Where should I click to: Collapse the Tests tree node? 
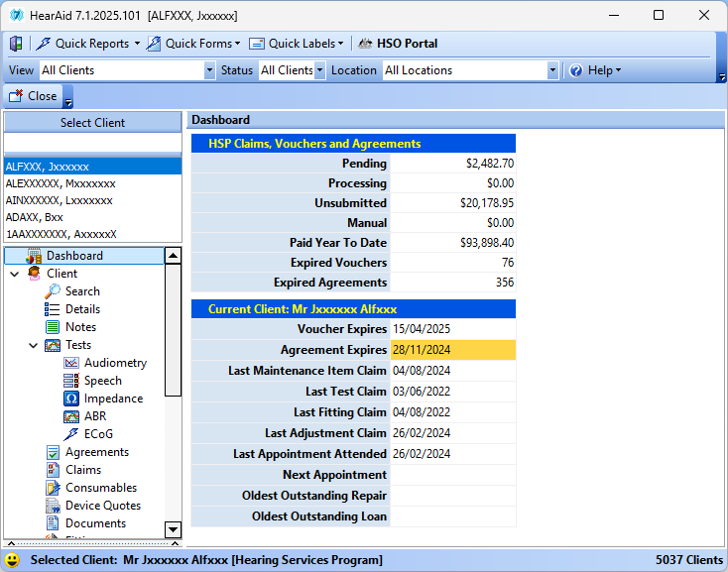[x=34, y=345]
